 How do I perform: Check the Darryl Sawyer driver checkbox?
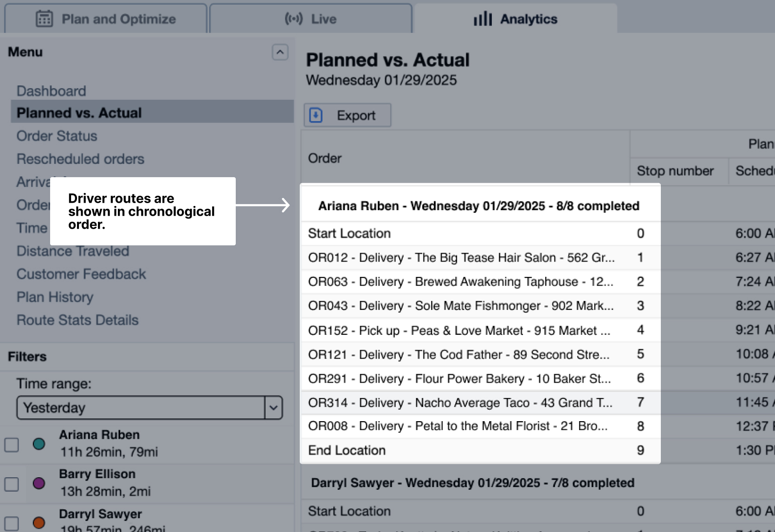tap(12, 523)
